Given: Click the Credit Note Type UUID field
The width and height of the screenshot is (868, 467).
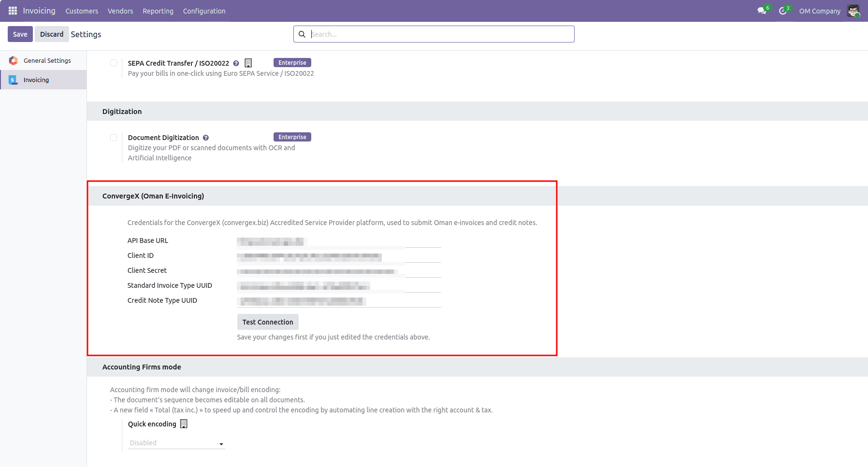Looking at the screenshot, I should pos(339,301).
